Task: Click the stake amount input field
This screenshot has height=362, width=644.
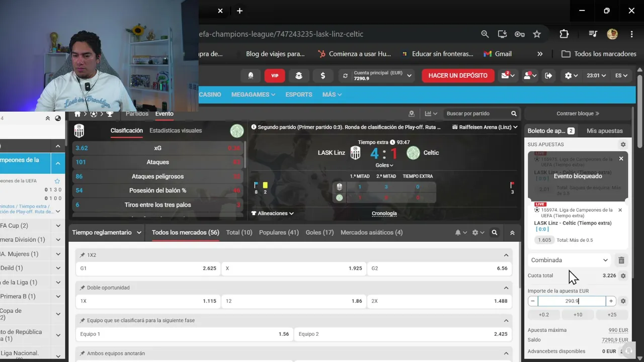Action: click(x=572, y=301)
